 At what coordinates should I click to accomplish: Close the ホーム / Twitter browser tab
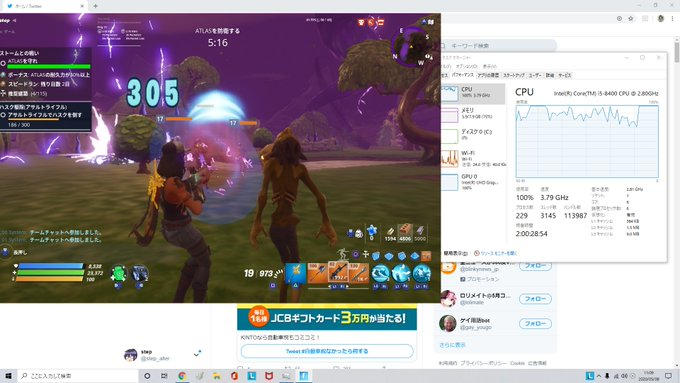tap(82, 6)
